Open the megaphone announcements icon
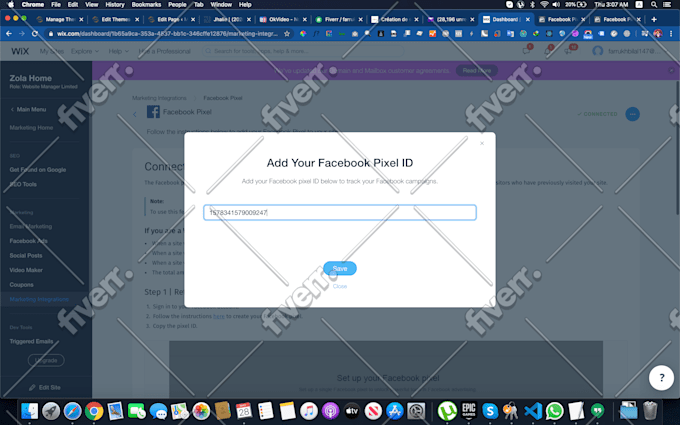 (568, 51)
